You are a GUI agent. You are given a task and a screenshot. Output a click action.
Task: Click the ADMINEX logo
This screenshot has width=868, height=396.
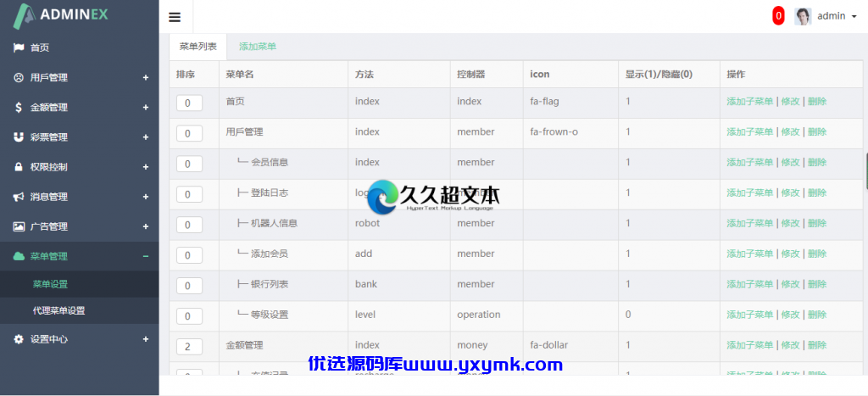(x=61, y=15)
